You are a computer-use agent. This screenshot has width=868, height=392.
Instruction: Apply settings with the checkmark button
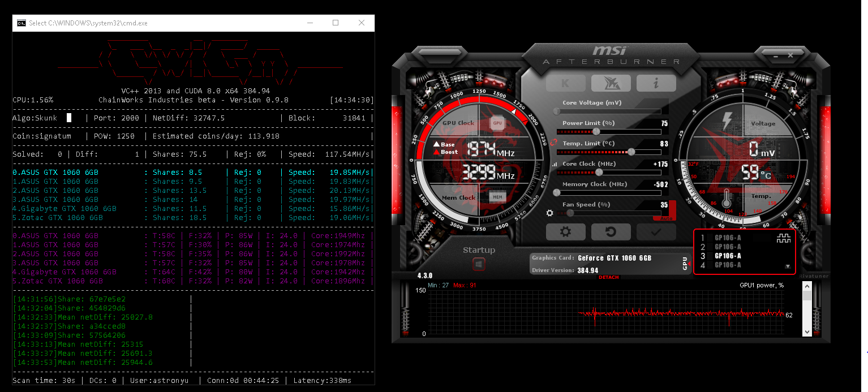click(656, 232)
